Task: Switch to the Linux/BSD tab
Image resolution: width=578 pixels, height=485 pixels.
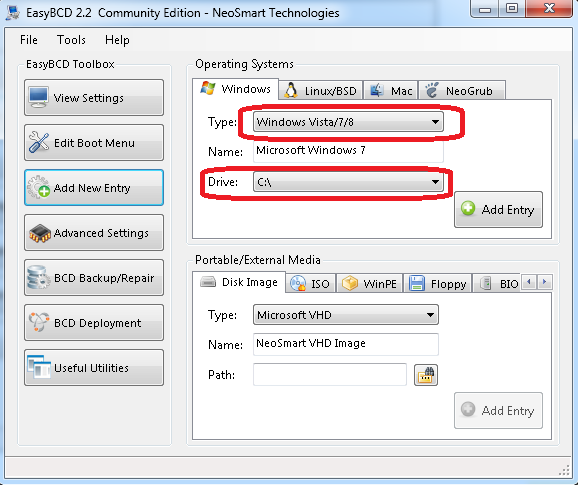Action: (321, 90)
